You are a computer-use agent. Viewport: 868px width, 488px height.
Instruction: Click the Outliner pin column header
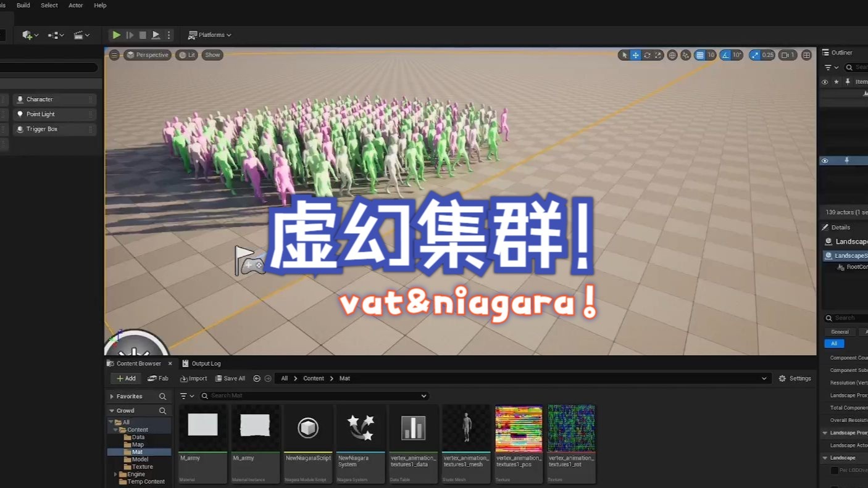[x=848, y=81]
